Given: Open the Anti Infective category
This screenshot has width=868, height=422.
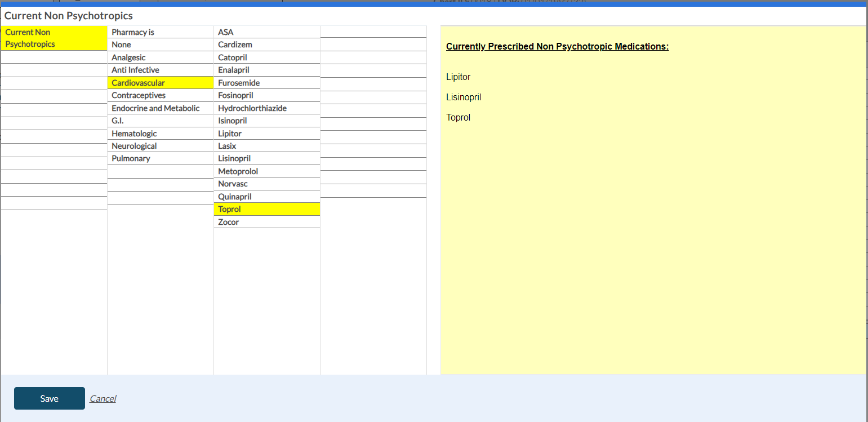Looking at the screenshot, I should click(x=160, y=70).
